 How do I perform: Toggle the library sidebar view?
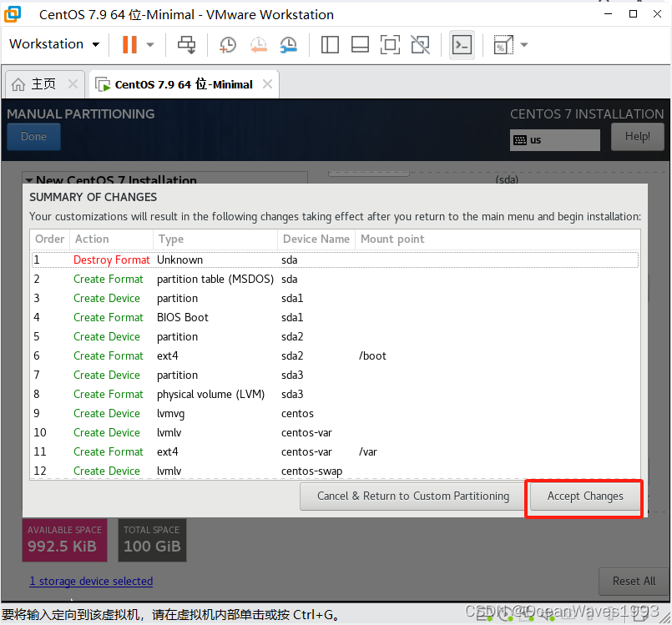330,44
